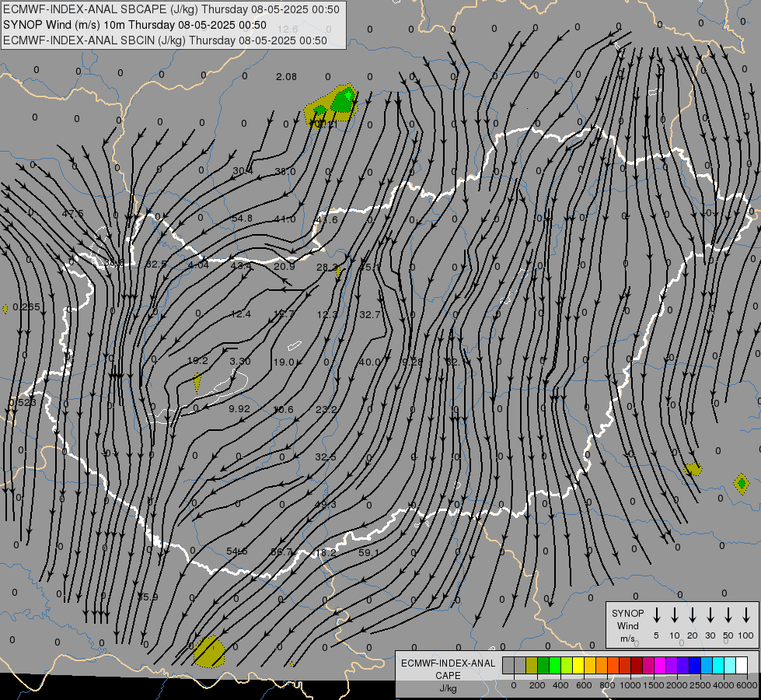Image resolution: width=761 pixels, height=700 pixels.
Task: Click the 'ECMWF-INDEX-ANAL CAPE' colorbar label
Action: click(448, 669)
